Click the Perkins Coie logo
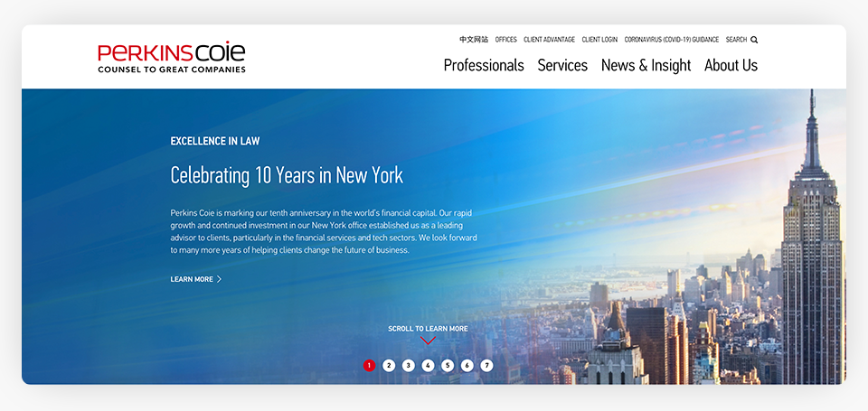 tap(172, 57)
